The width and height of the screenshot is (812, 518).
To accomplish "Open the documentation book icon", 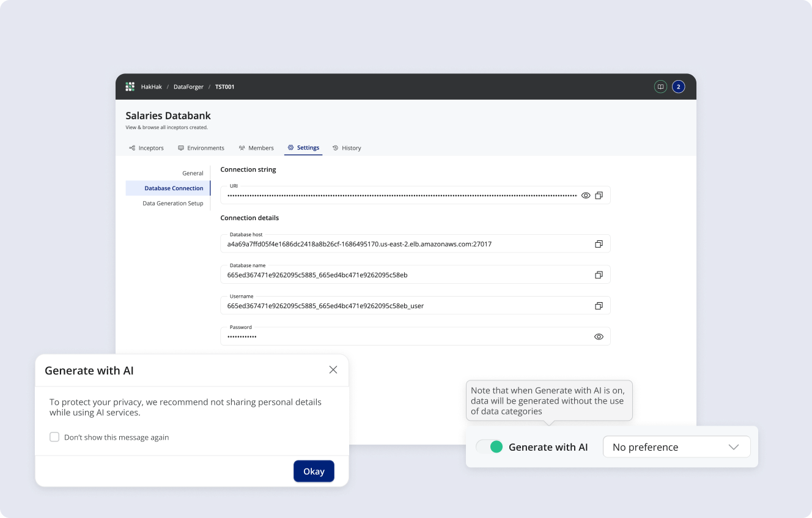I will pyautogui.click(x=660, y=87).
